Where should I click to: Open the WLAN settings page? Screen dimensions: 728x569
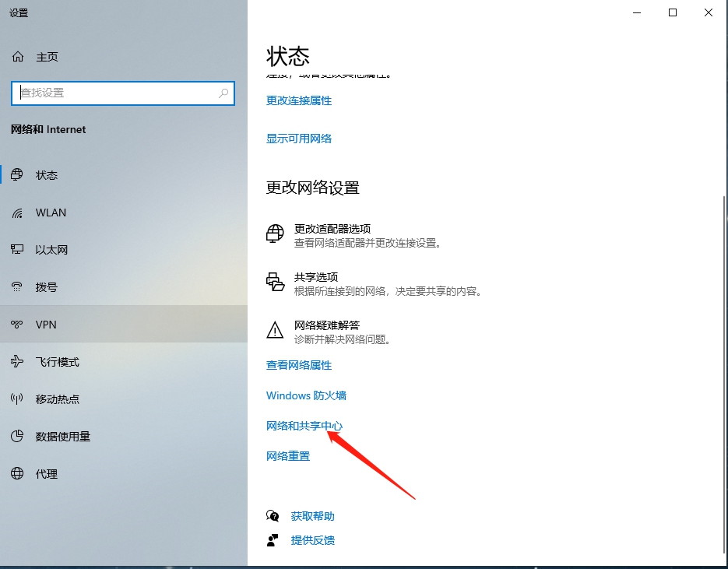pos(124,212)
